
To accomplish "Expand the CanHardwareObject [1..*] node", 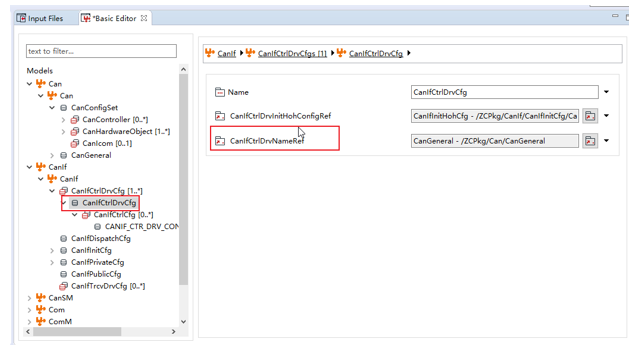I will pos(63,131).
